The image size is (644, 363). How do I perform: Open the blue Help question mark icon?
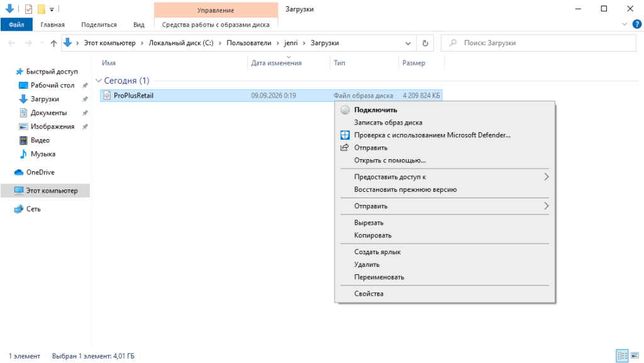pyautogui.click(x=637, y=25)
